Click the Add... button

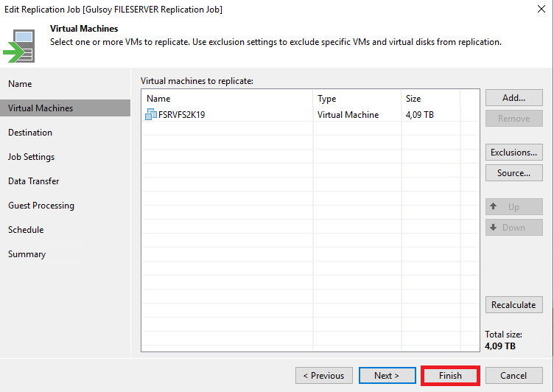tap(513, 98)
